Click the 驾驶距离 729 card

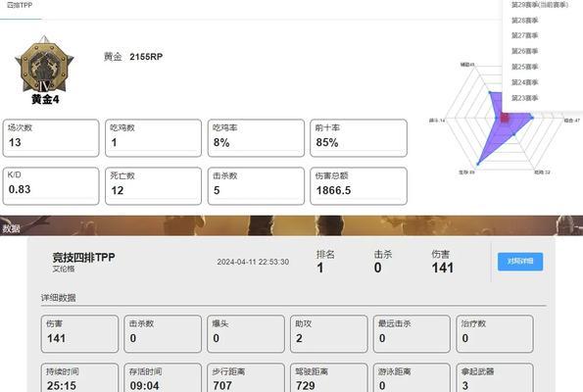pos(328,378)
